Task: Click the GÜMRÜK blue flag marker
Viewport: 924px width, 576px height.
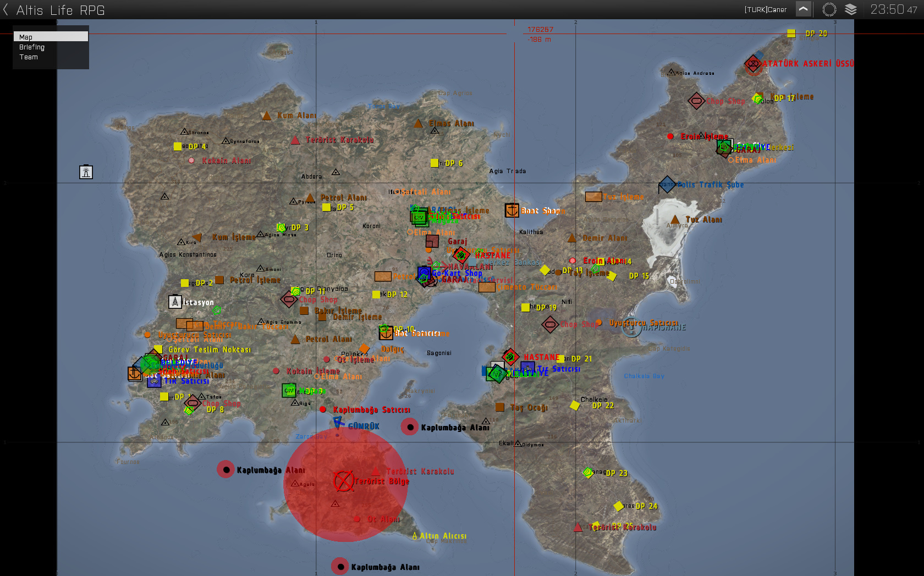Action: 339,423
